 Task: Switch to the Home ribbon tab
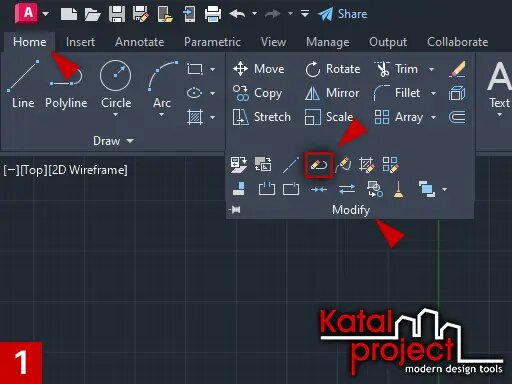point(30,42)
